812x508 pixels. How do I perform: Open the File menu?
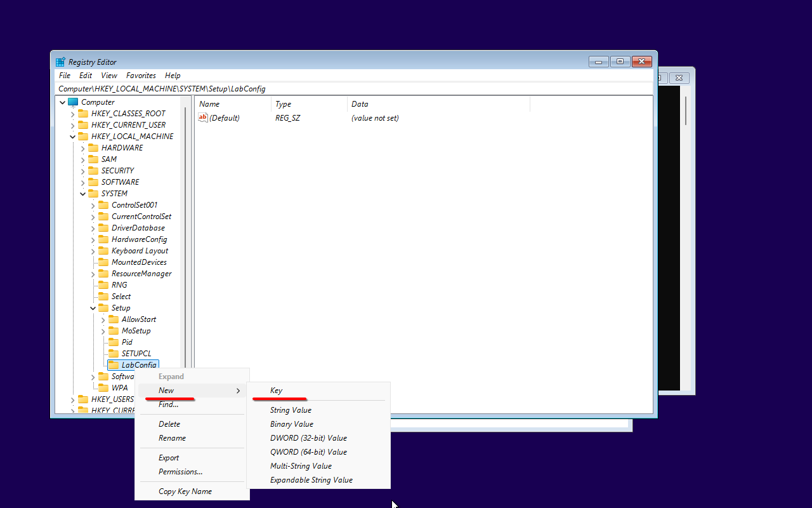click(65, 76)
